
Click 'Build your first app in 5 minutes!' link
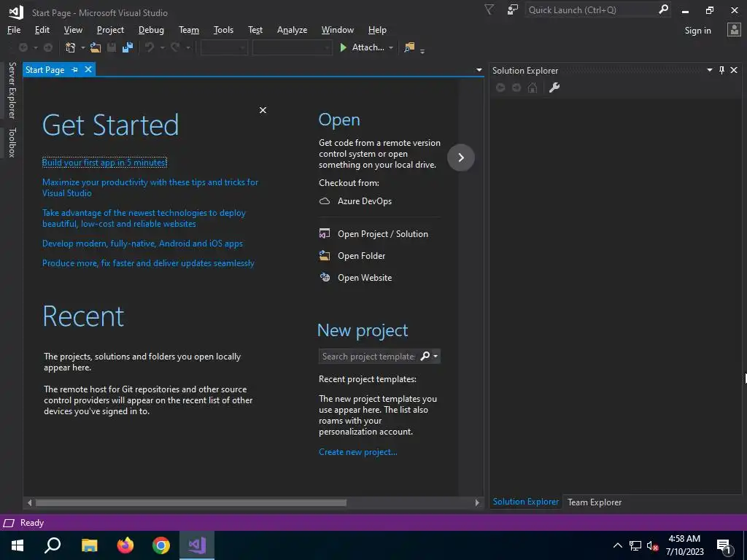point(104,163)
